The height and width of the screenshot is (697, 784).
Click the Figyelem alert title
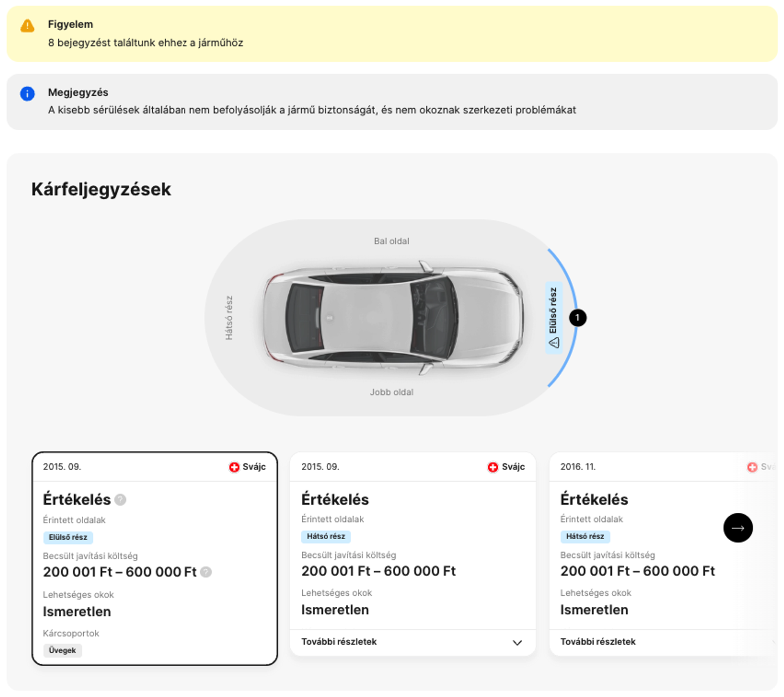click(71, 24)
